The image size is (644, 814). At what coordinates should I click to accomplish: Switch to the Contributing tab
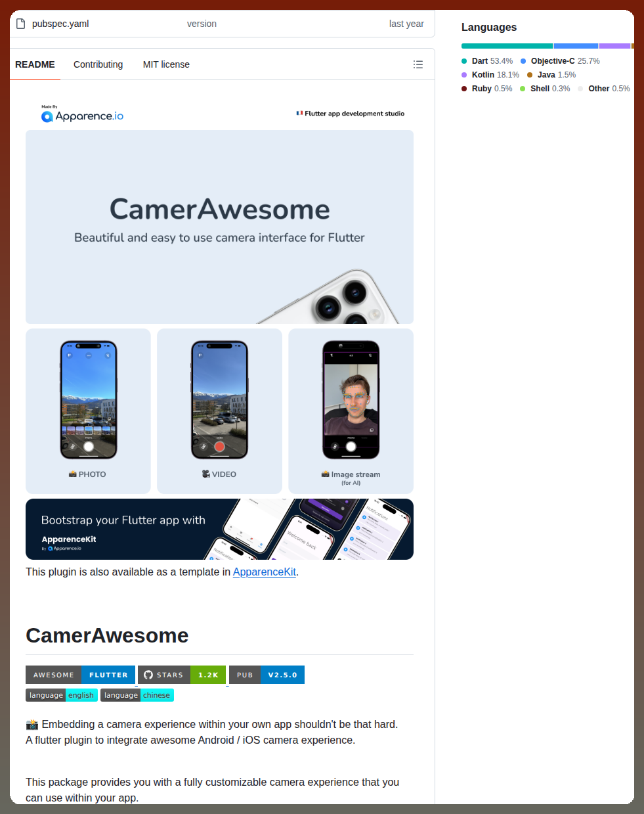pyautogui.click(x=98, y=64)
